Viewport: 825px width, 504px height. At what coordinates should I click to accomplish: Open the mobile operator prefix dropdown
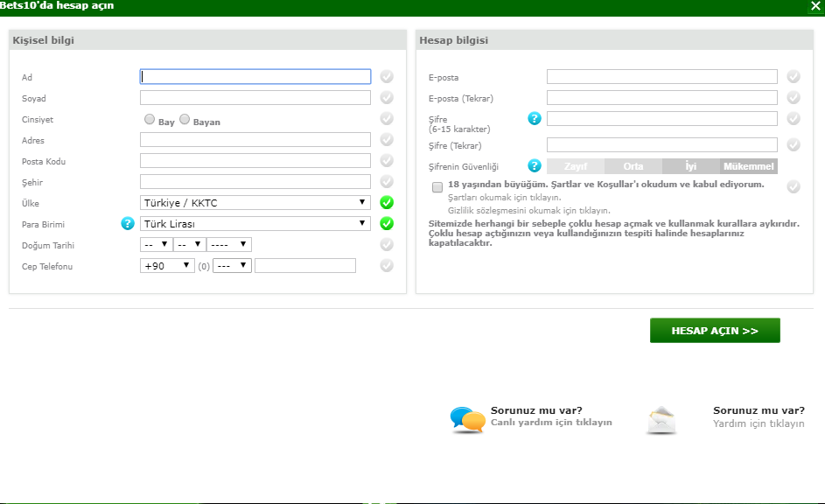point(232,266)
